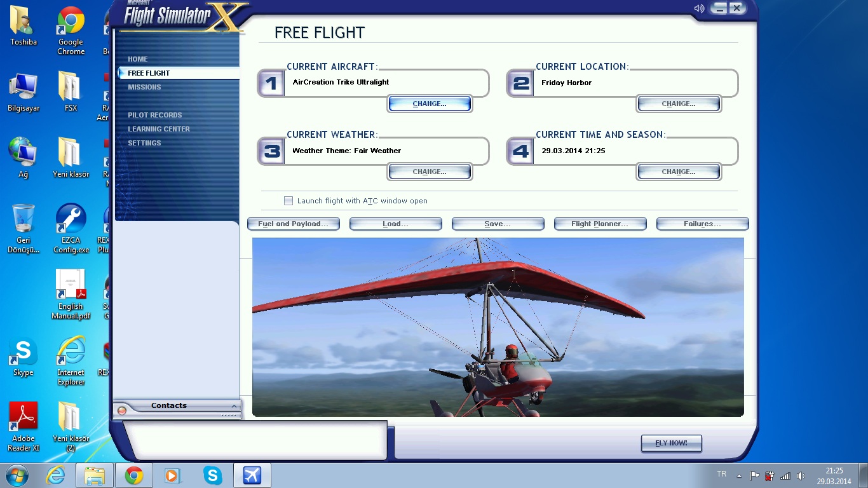Open the Ağ network desktop icon
The width and height of the screenshot is (868, 488).
(24, 158)
